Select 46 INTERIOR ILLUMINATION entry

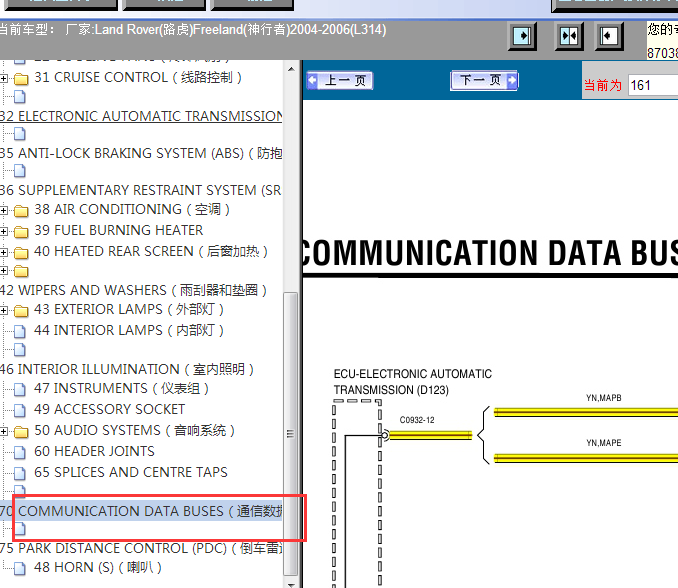click(127, 369)
